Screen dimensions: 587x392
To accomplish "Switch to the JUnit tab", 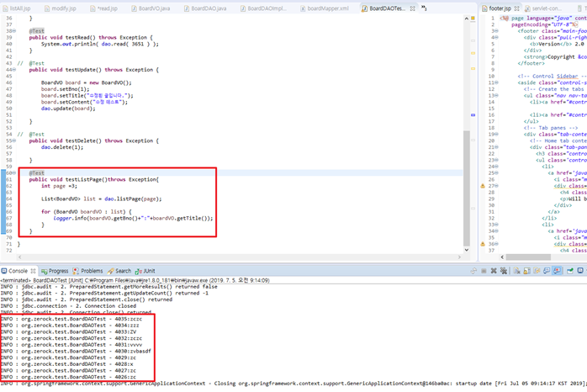I will 145,271.
